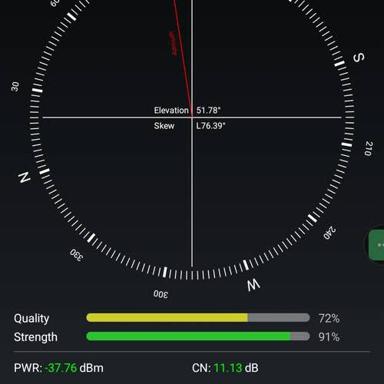
Task: Click the 300 degree compass marking
Action: pyautogui.click(x=161, y=294)
